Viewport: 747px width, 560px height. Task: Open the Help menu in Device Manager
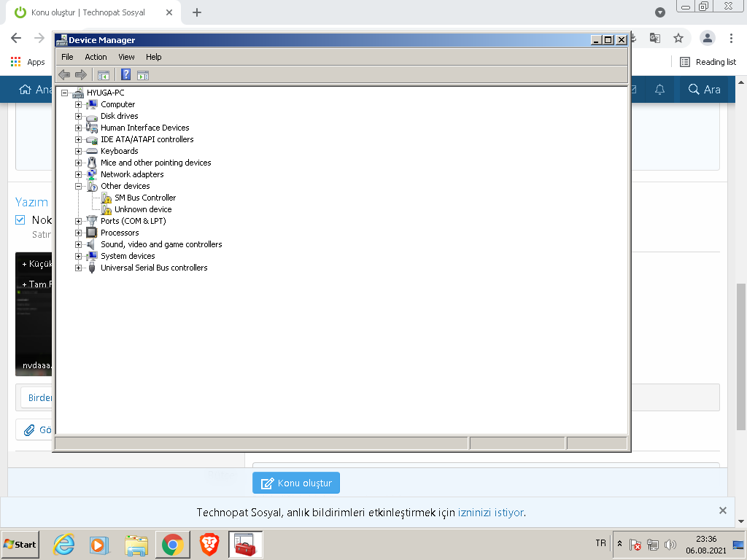(153, 57)
